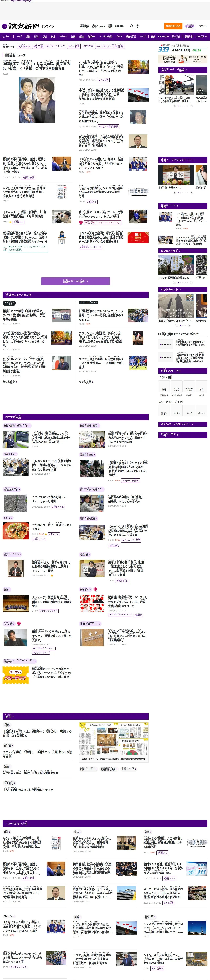
Task: Show next ビジュアルラボ slide
Action: coord(191,283)
